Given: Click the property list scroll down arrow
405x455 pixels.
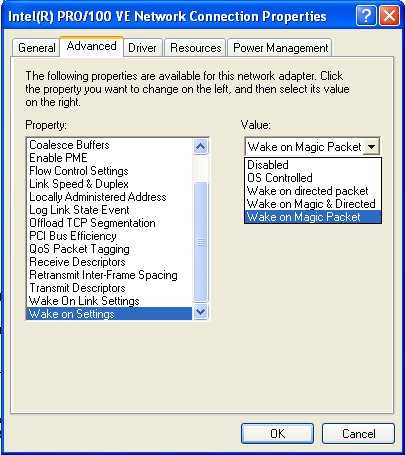Looking at the screenshot, I should click(x=200, y=312).
